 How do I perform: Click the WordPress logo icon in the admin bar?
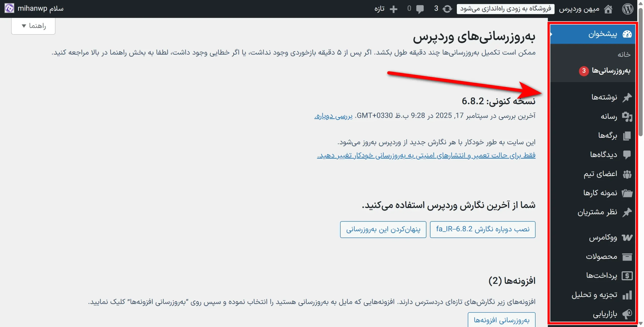(627, 9)
